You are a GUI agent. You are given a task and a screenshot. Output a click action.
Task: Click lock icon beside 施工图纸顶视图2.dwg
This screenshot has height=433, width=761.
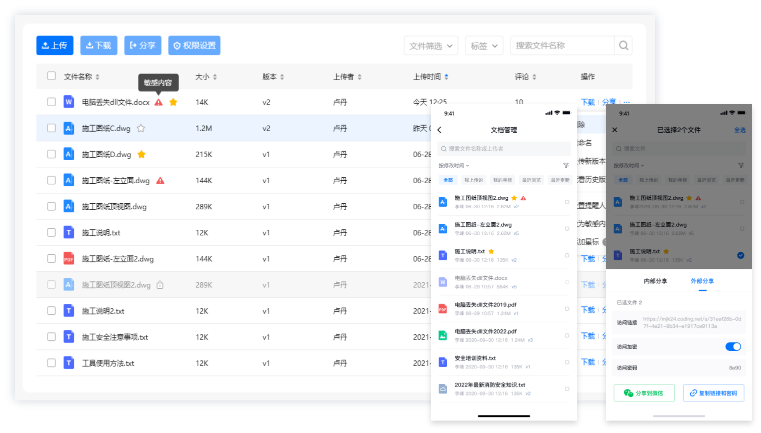160,285
